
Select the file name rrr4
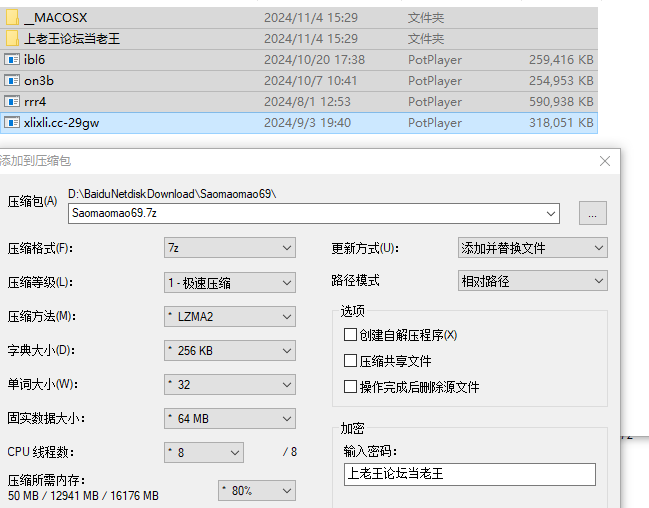coord(35,101)
